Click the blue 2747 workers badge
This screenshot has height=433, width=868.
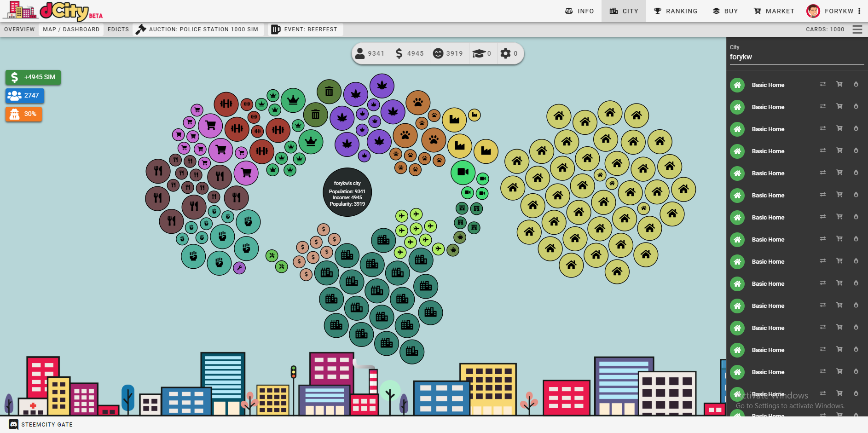tap(25, 96)
